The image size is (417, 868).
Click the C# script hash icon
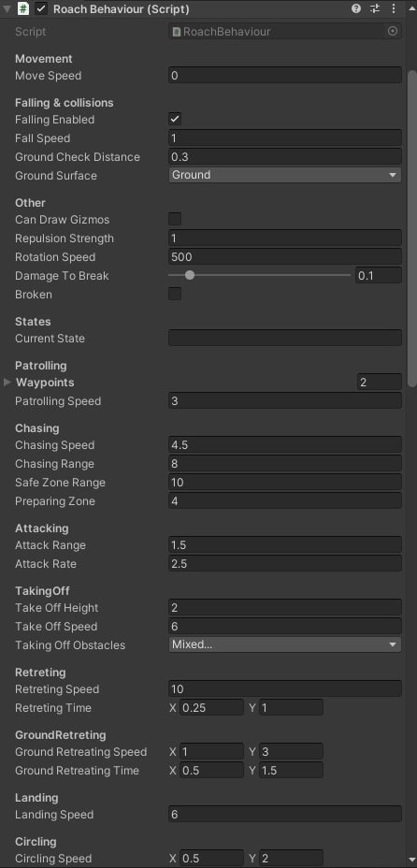23,8
